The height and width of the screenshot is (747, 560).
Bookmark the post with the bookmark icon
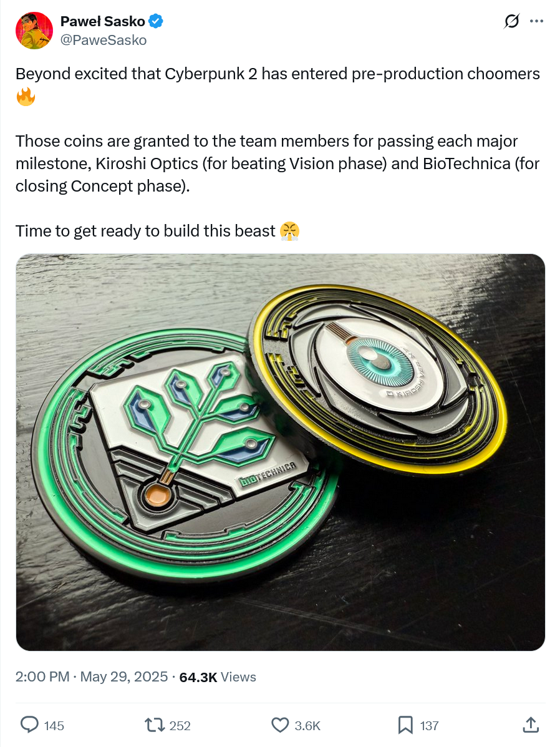coord(405,725)
